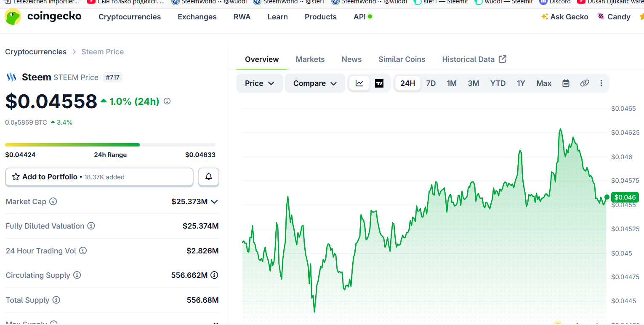Open the Dusan Djukaric YouTube bookmark

point(610,2)
